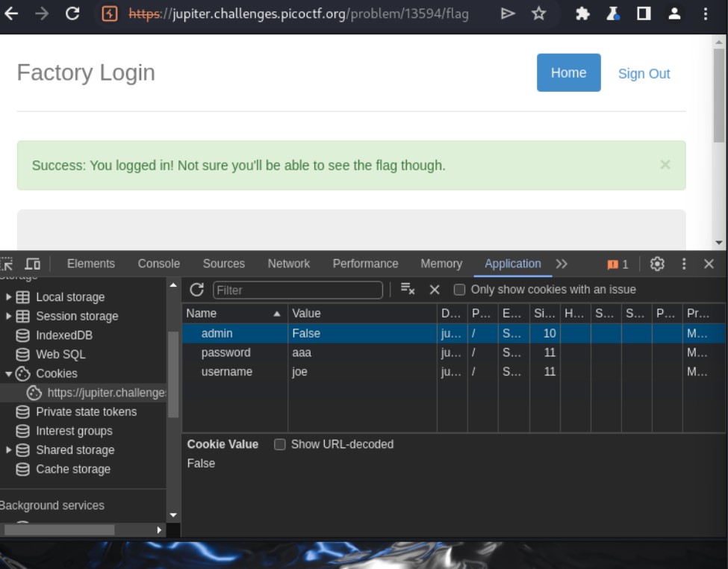Open the browser Extensions puzzle icon
Image resolution: width=728 pixels, height=569 pixels.
point(582,13)
